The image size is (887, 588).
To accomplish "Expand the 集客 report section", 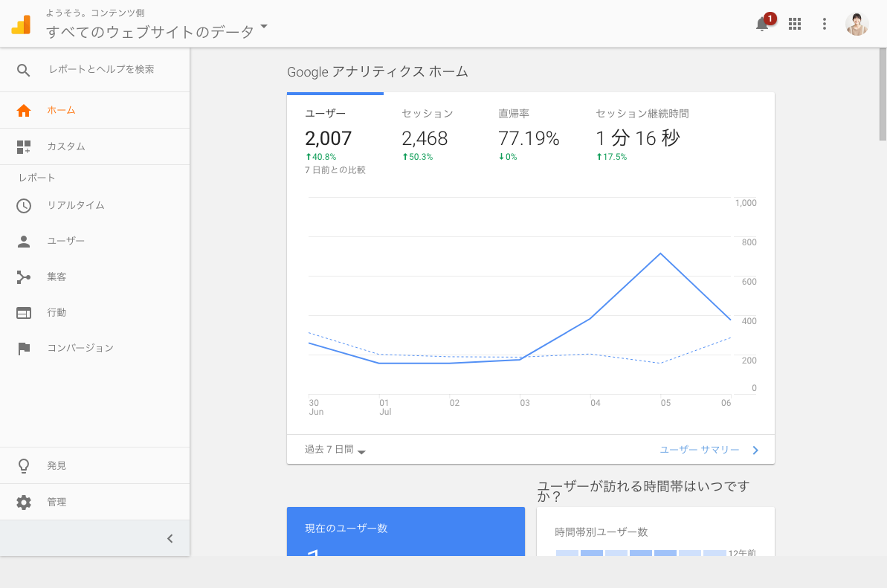I will [x=95, y=277].
